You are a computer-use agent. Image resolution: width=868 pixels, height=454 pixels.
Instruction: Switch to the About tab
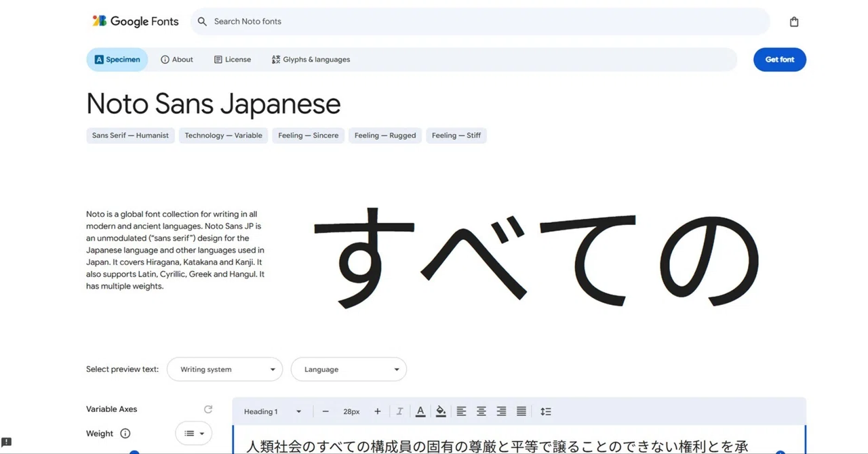(x=177, y=60)
